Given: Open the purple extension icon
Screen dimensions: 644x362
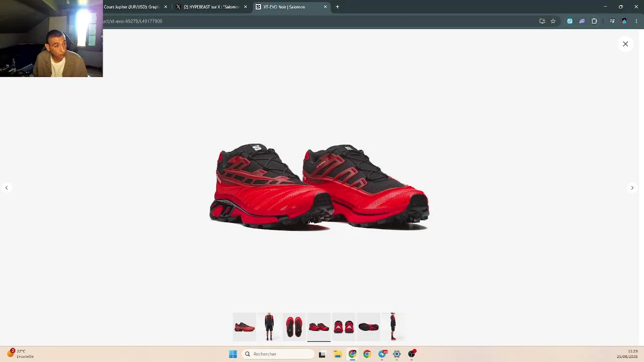Looking at the screenshot, I should click(582, 21).
